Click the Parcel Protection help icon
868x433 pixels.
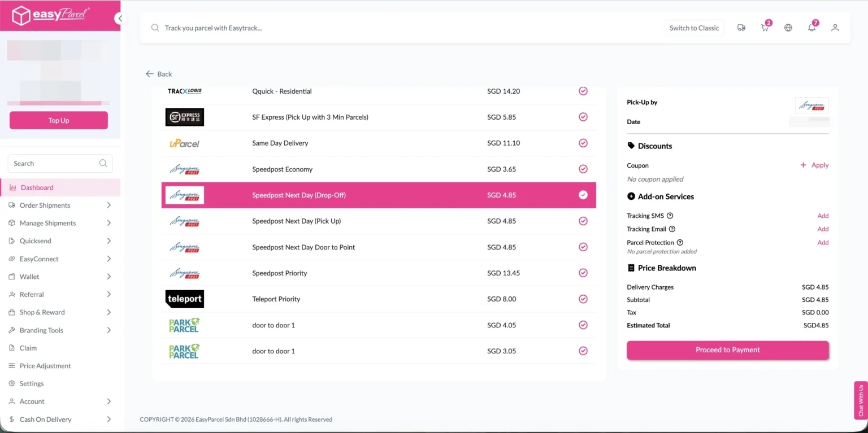(x=680, y=243)
